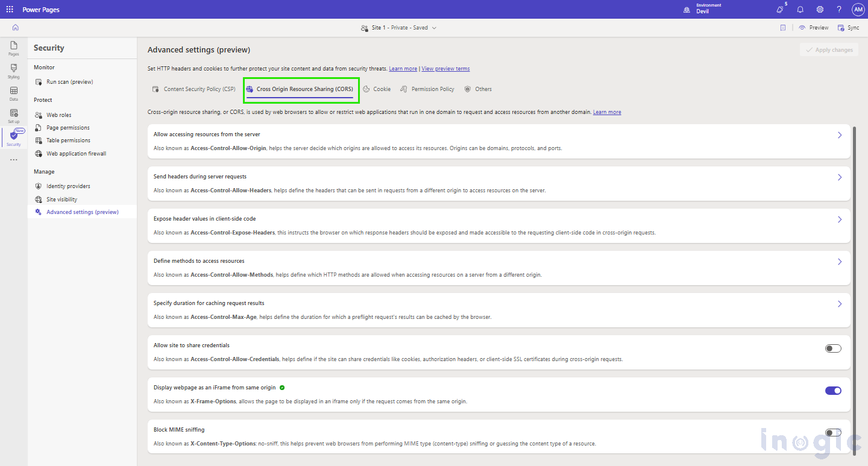This screenshot has height=466, width=868.
Task: Click the Sync button
Action: (x=848, y=28)
